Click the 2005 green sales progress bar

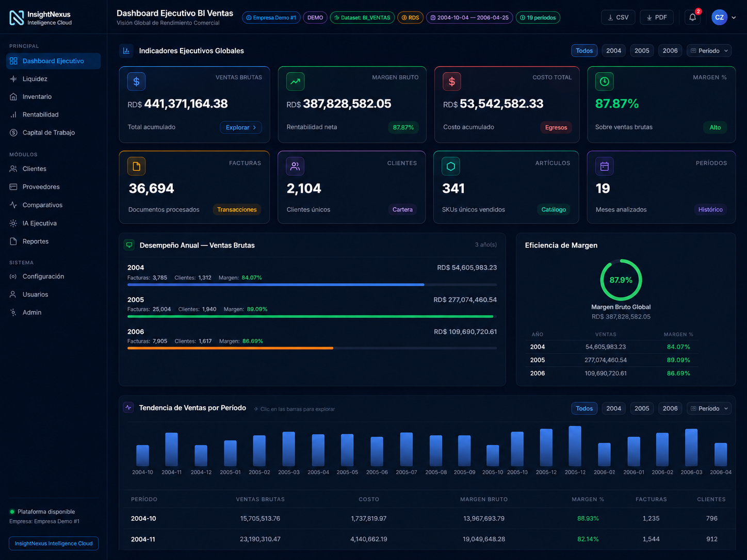[x=311, y=317]
